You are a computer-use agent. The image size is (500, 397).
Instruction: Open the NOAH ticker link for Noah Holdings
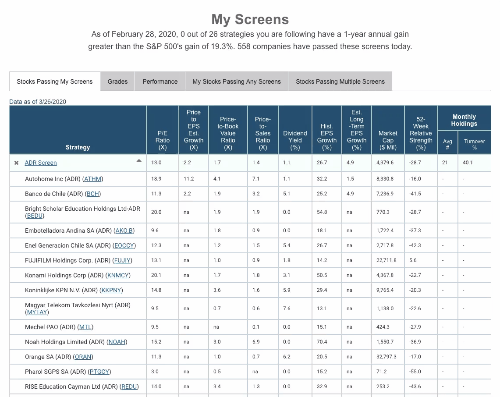click(x=117, y=342)
